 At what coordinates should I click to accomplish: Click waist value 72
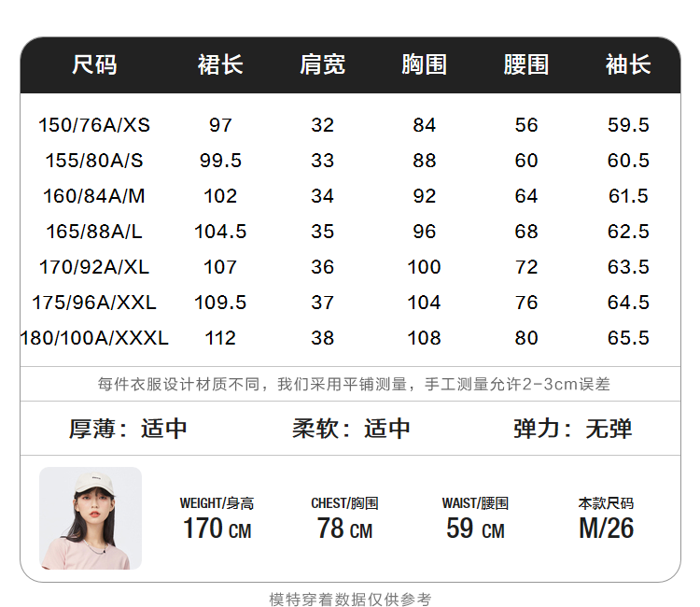coord(526,267)
